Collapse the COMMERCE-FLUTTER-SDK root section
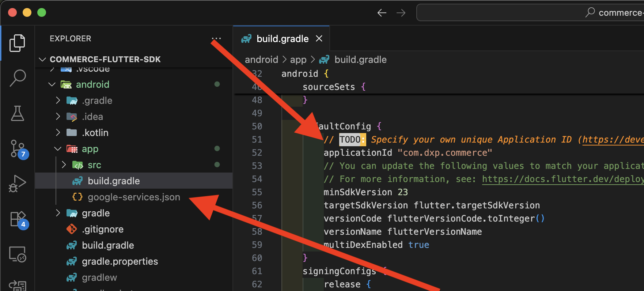Viewport: 644px width, 291px height. [x=42, y=59]
